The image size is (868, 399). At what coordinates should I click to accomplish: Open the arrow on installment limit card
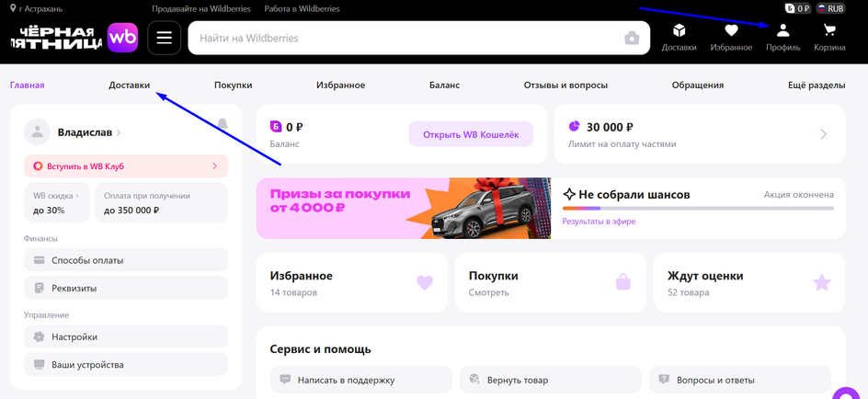click(823, 133)
